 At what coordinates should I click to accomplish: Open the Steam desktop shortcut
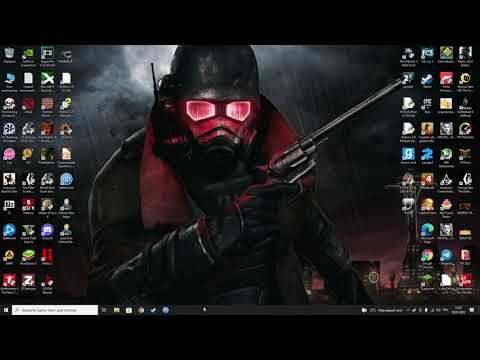coord(427,81)
